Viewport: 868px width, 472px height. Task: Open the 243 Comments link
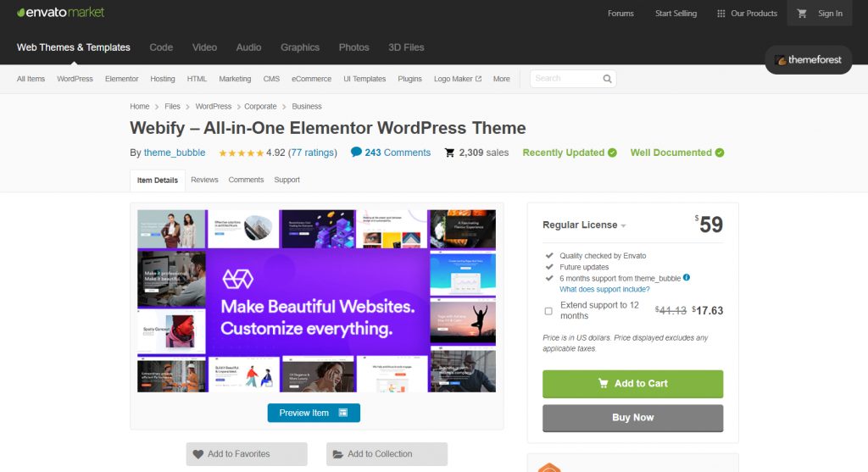tap(398, 153)
